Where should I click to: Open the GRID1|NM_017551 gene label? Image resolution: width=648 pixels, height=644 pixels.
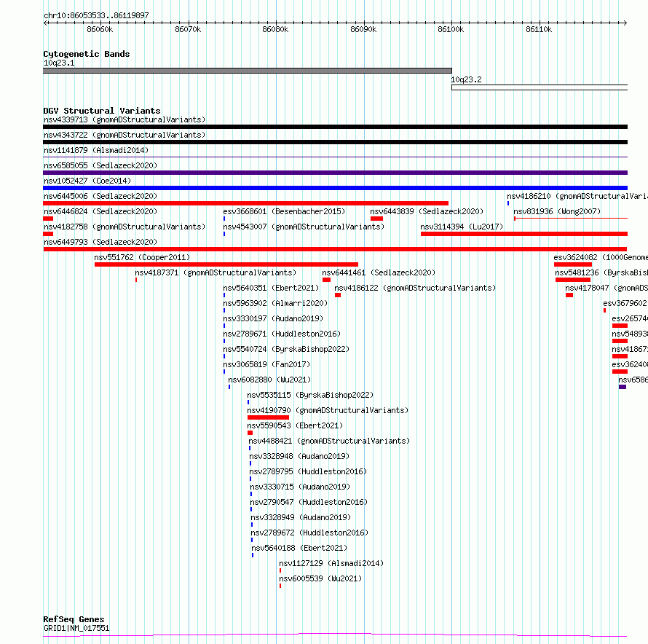point(76,628)
